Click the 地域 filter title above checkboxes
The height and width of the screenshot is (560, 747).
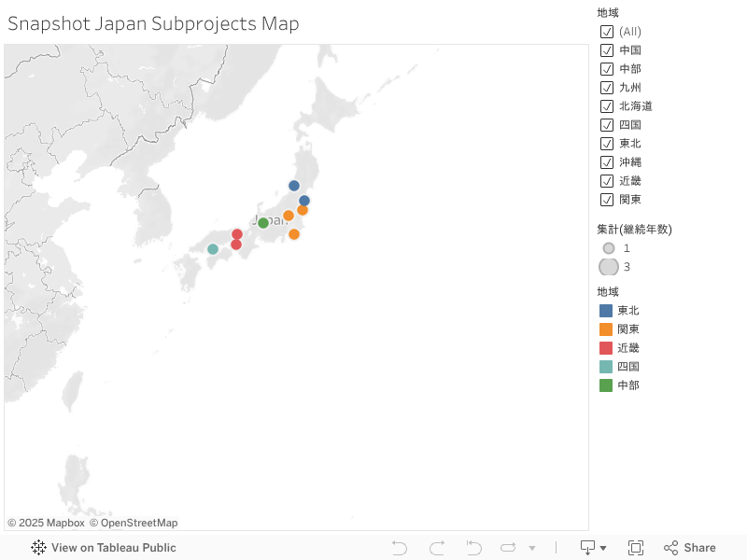(x=608, y=13)
